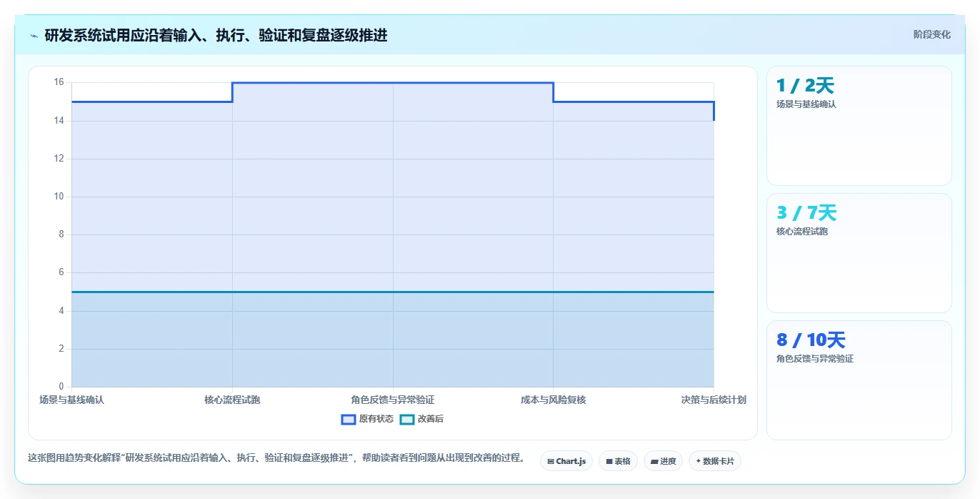The image size is (980, 499).
Task: Click the 进度 tag button
Action: (x=663, y=461)
